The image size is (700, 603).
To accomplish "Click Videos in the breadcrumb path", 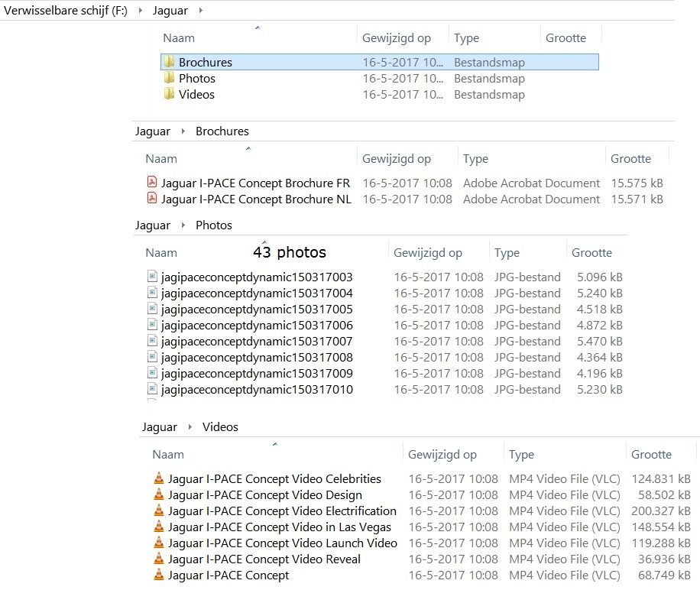I will pos(220,426).
